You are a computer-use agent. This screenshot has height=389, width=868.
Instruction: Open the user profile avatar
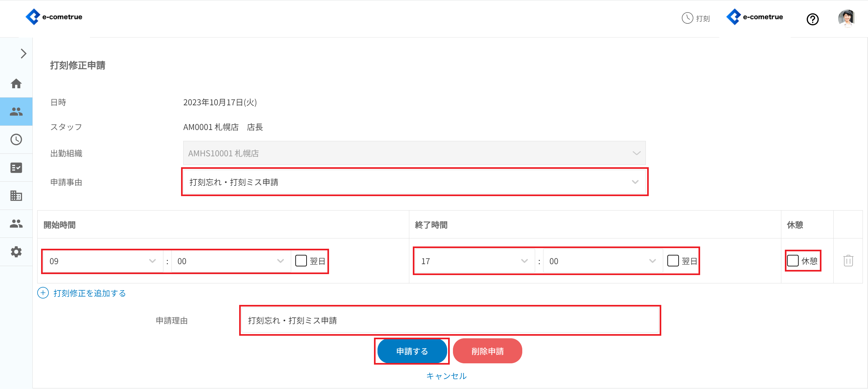846,18
